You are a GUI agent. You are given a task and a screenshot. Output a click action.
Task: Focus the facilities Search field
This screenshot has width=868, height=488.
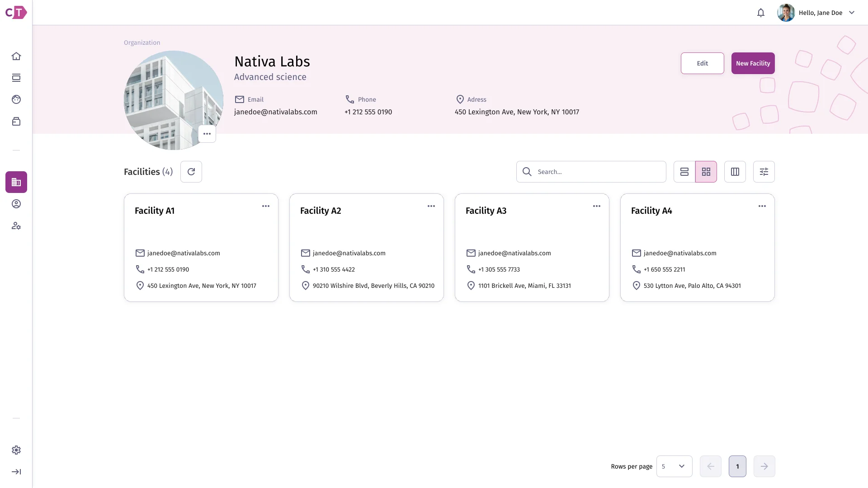[591, 172]
